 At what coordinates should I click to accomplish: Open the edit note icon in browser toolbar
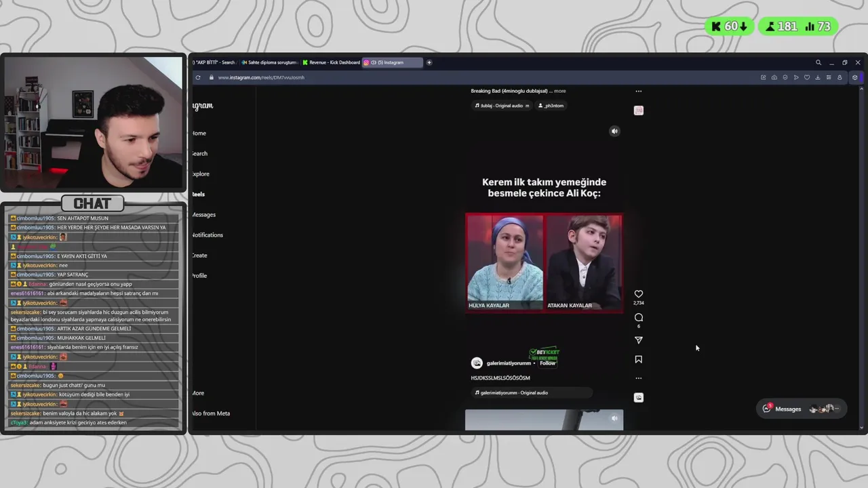tap(764, 77)
